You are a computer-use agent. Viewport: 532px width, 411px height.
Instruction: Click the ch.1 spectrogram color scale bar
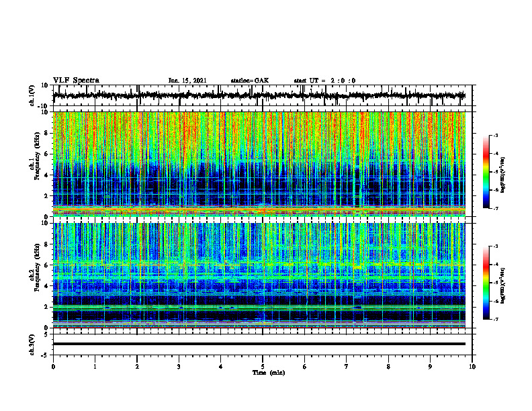coord(486,171)
